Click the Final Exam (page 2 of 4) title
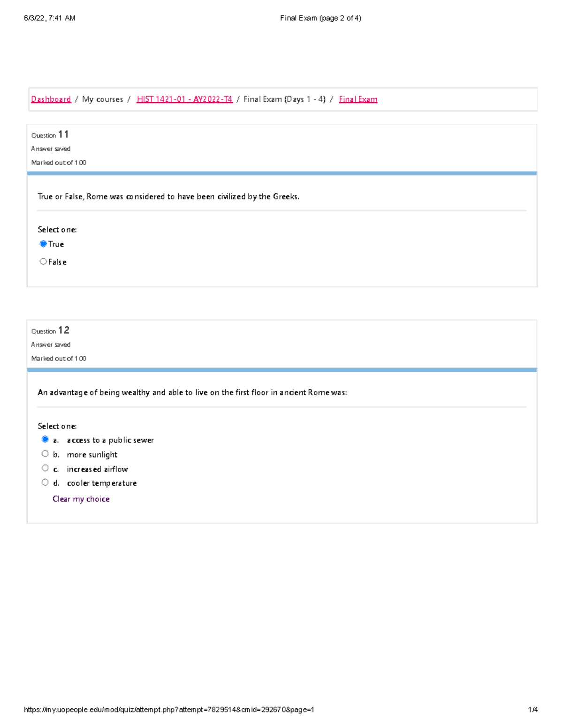 click(x=320, y=18)
